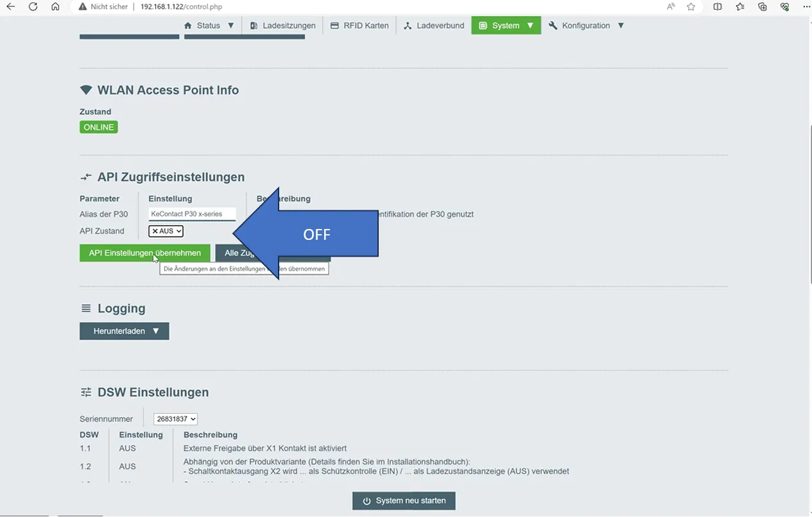The height and width of the screenshot is (517, 812).
Task: Reload the page with the refresh icon
Action: 33,6
